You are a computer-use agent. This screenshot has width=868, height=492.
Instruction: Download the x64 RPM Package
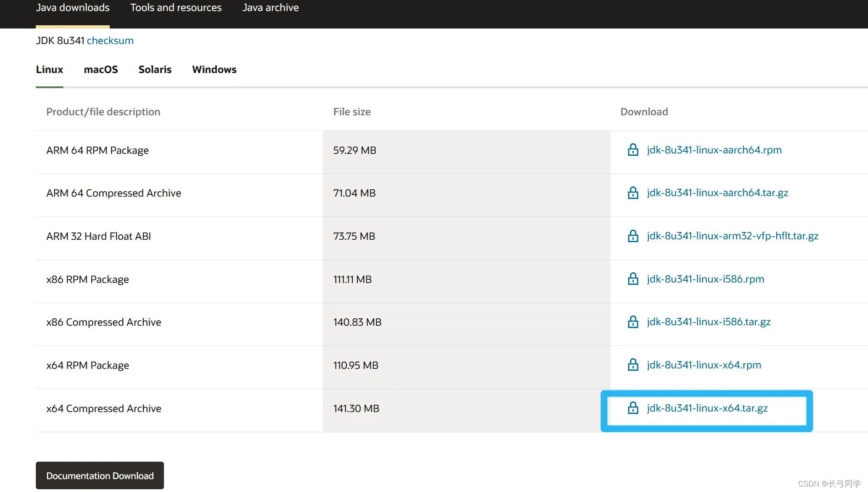[704, 365]
